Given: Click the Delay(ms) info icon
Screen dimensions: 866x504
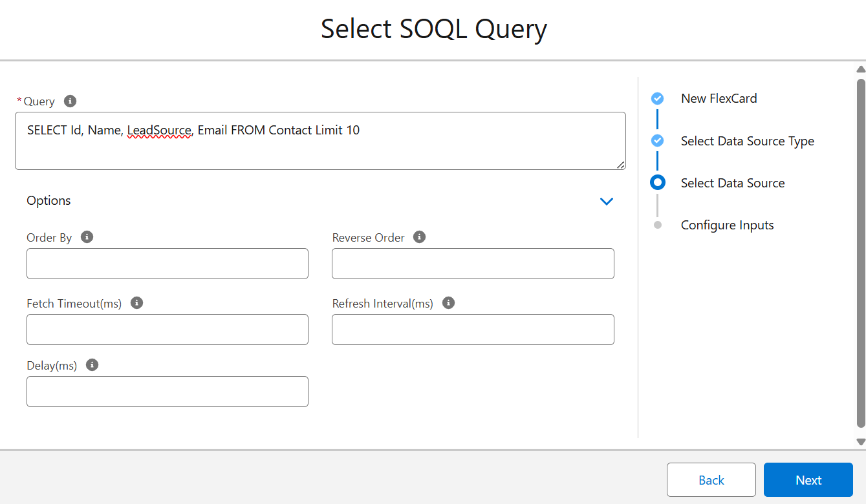Looking at the screenshot, I should 92,365.
